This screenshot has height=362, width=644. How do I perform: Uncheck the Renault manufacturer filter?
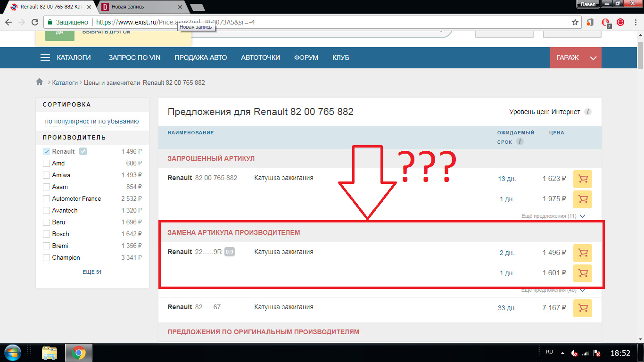(46, 152)
